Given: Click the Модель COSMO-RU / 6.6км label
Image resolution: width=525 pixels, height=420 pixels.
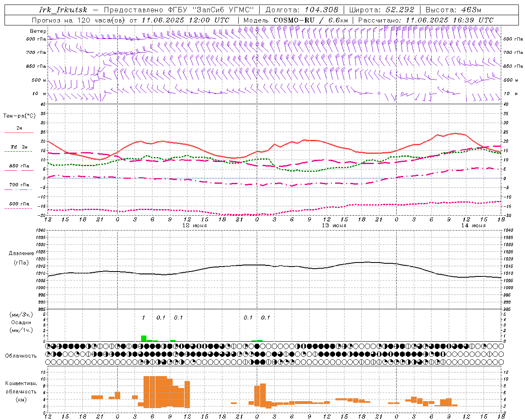Looking at the screenshot, I should [x=295, y=20].
